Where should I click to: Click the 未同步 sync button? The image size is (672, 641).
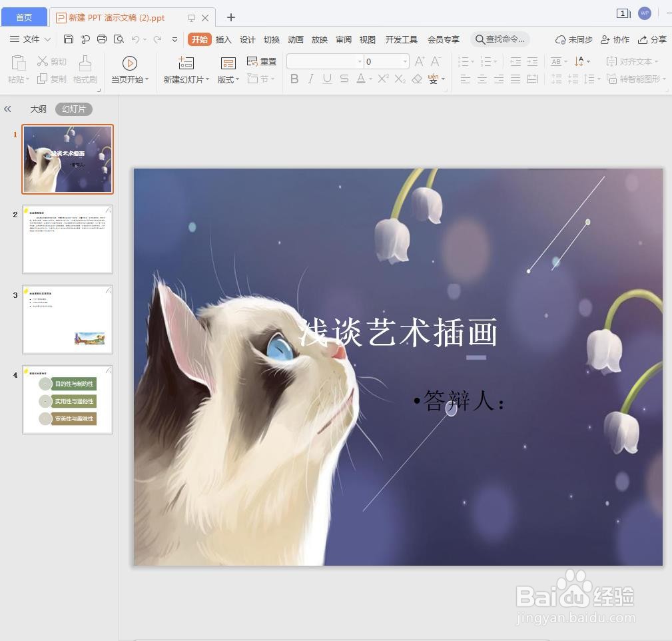point(573,39)
